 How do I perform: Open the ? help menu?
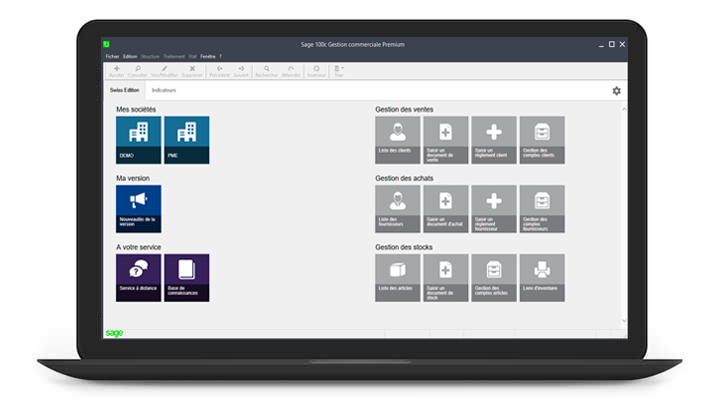tap(221, 57)
